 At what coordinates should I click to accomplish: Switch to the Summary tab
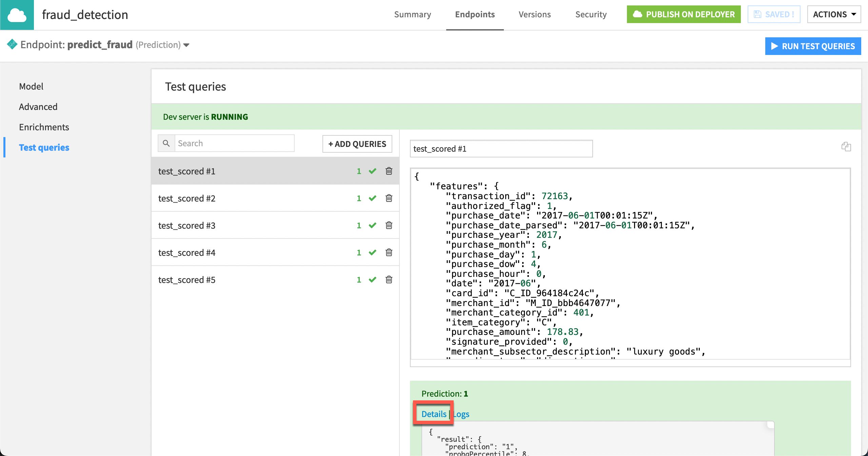click(412, 14)
